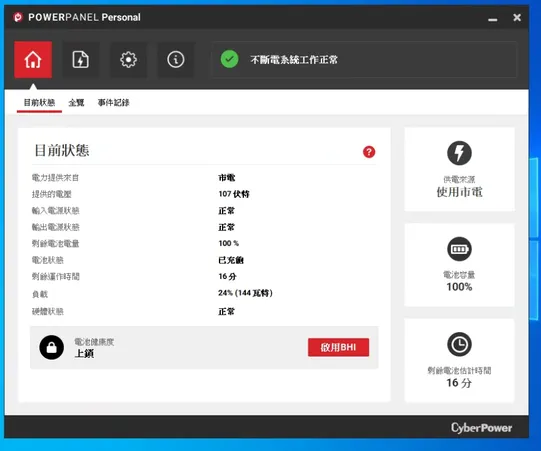541x451 pixels.
Task: Click the 24% (144 瓦特) load value
Action: click(x=245, y=293)
